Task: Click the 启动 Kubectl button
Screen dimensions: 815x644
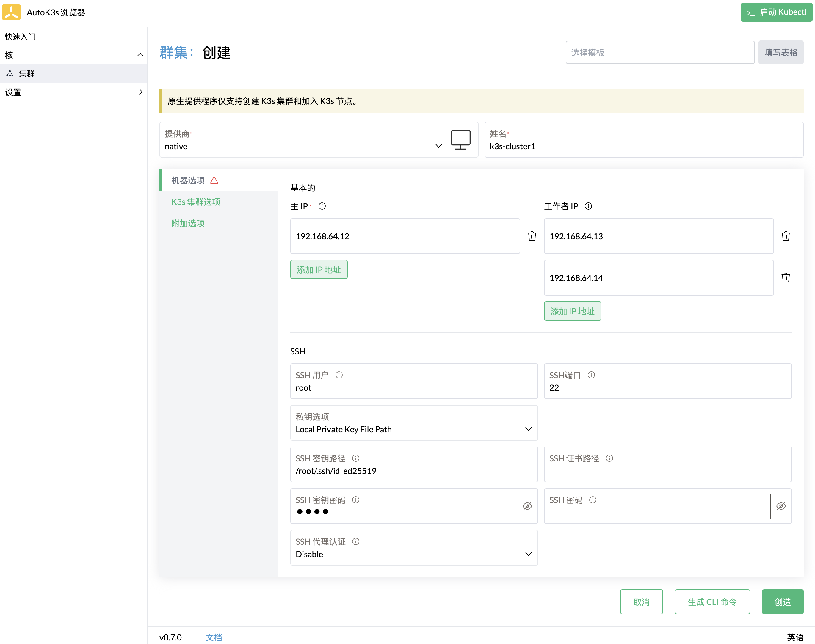Action: coord(776,12)
